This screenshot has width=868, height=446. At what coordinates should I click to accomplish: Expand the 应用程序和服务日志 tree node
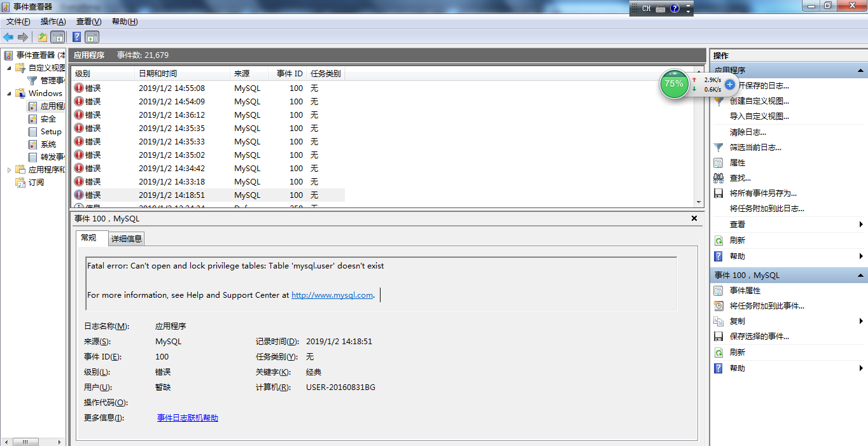pyautogui.click(x=8, y=169)
